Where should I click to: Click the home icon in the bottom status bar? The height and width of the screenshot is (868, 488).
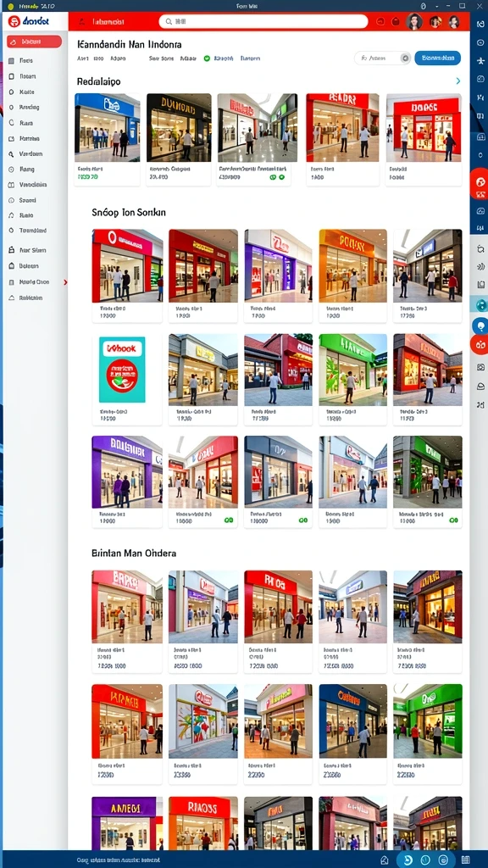coord(385,860)
